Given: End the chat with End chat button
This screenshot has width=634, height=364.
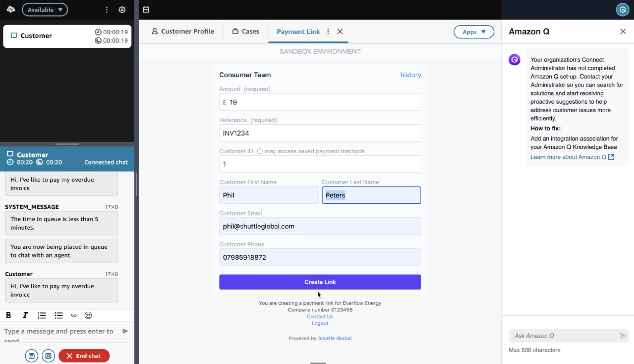Looking at the screenshot, I should 84,355.
